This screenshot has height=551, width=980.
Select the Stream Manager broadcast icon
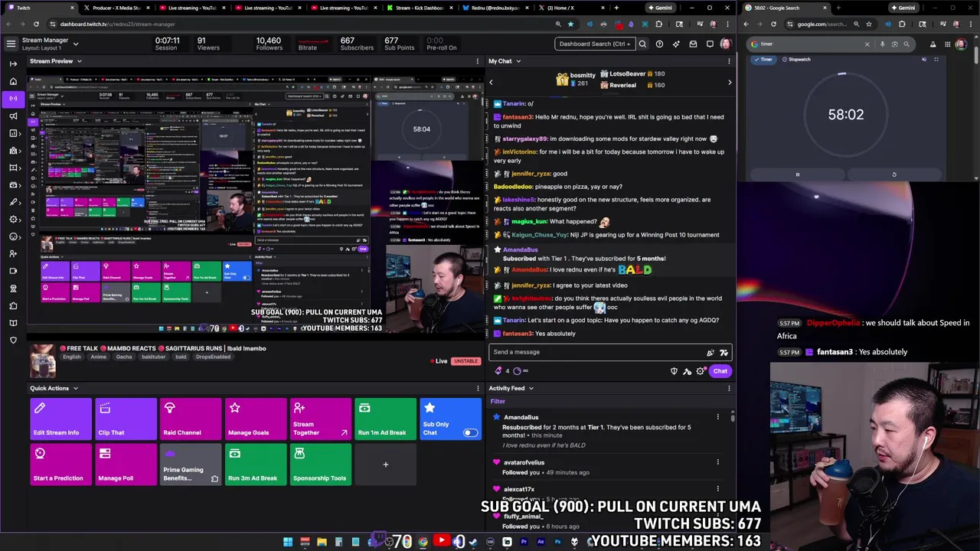(x=13, y=98)
